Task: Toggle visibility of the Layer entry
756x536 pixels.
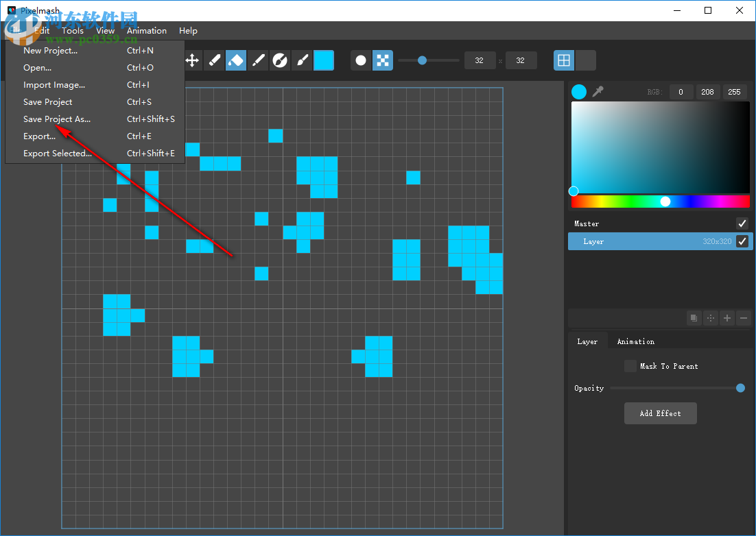Action: 742,241
